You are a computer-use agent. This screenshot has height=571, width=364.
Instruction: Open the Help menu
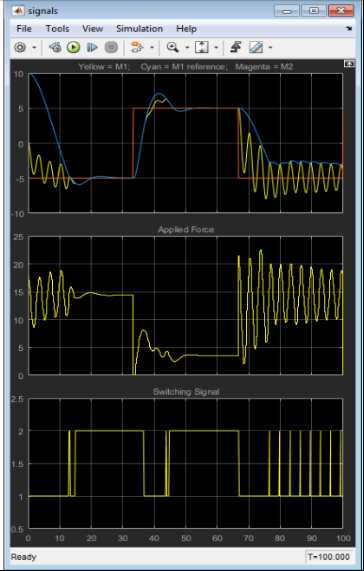(x=186, y=28)
